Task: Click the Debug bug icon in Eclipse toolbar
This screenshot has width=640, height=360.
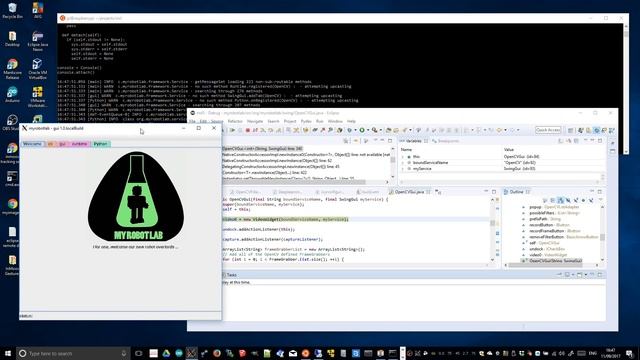Action: coord(349,130)
